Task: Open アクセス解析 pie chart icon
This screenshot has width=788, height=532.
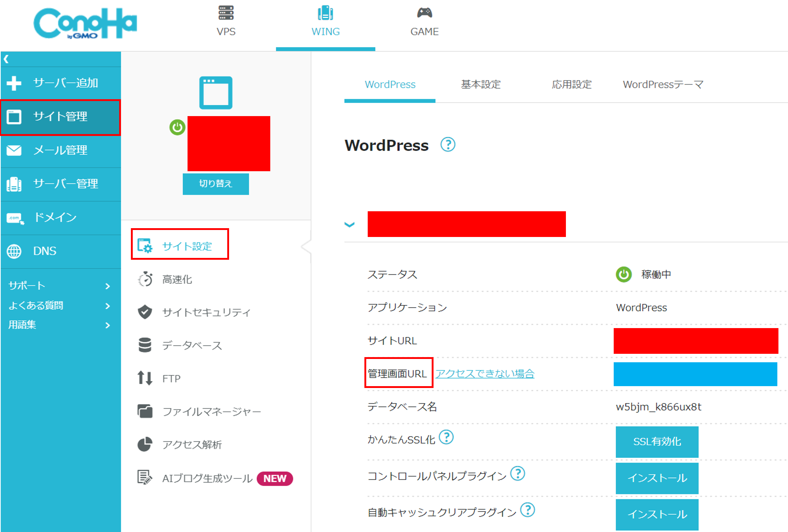Action: (145, 444)
